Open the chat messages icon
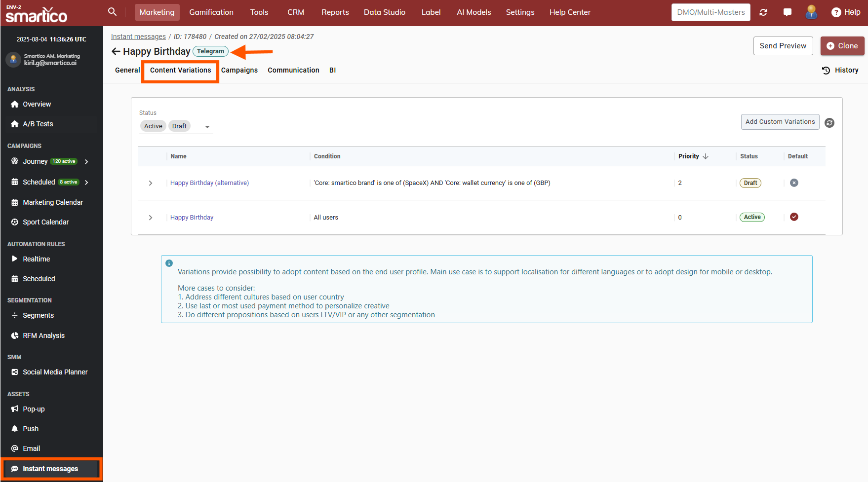 788,12
